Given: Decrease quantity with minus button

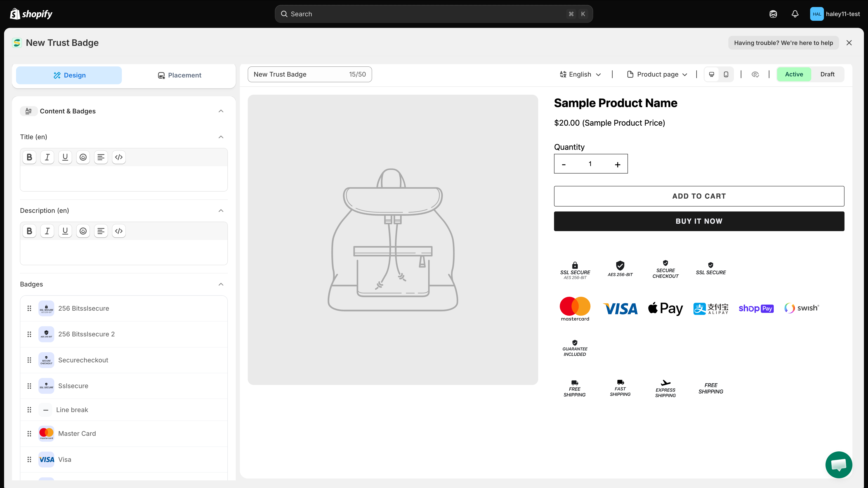Looking at the screenshot, I should (x=564, y=164).
